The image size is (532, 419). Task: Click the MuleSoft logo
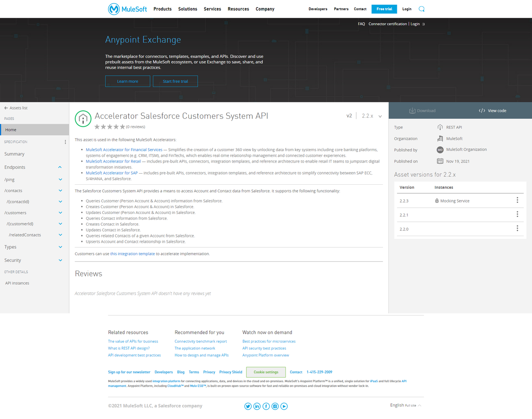point(128,9)
